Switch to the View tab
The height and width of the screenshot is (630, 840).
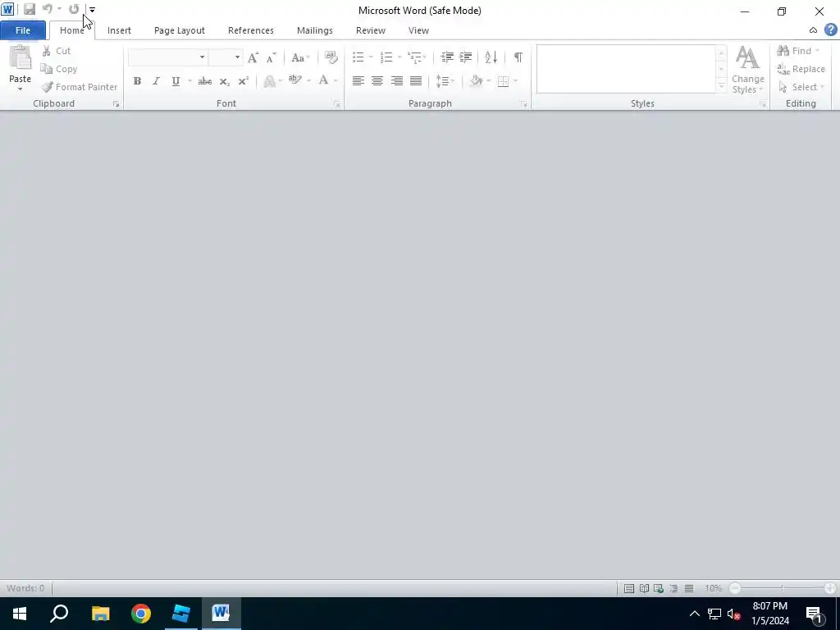pyautogui.click(x=418, y=30)
